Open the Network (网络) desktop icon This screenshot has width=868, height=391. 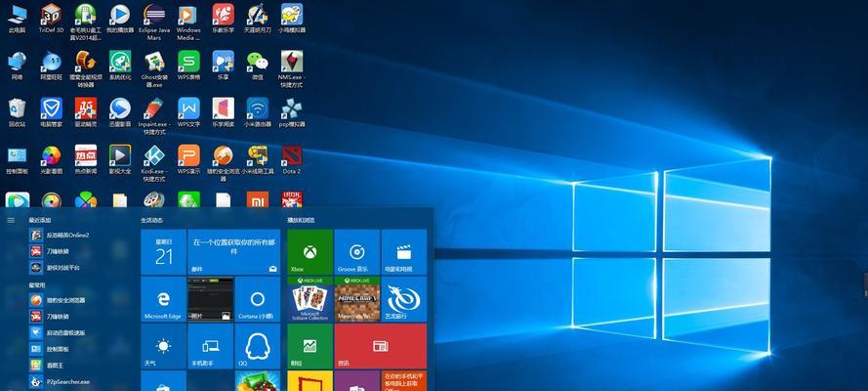[17, 65]
